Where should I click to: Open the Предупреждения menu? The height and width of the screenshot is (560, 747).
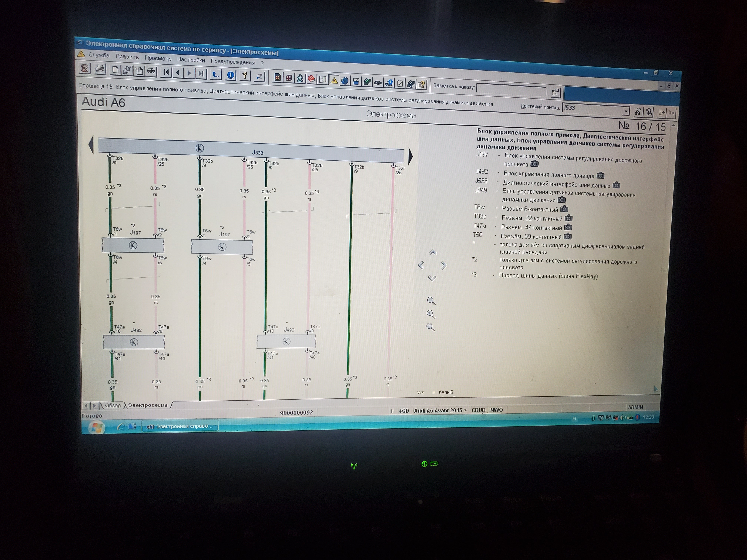[233, 62]
